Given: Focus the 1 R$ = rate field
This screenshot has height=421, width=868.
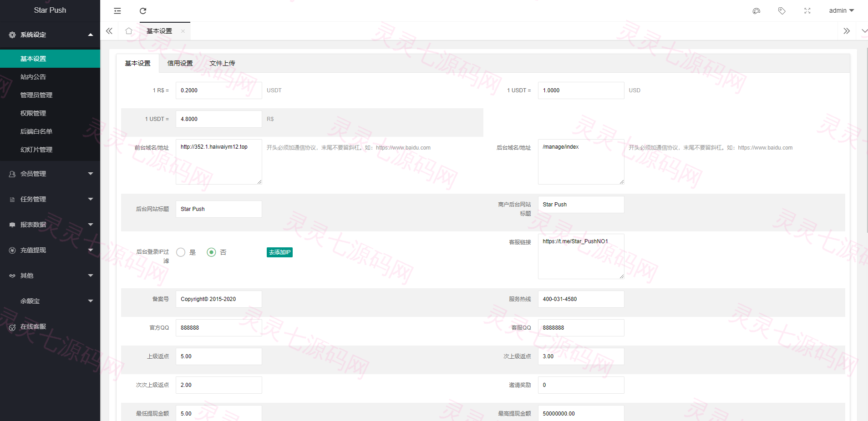Looking at the screenshot, I should point(219,90).
